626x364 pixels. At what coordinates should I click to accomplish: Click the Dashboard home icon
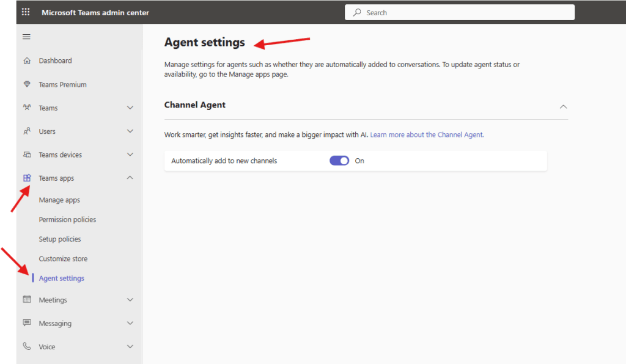pyautogui.click(x=26, y=61)
